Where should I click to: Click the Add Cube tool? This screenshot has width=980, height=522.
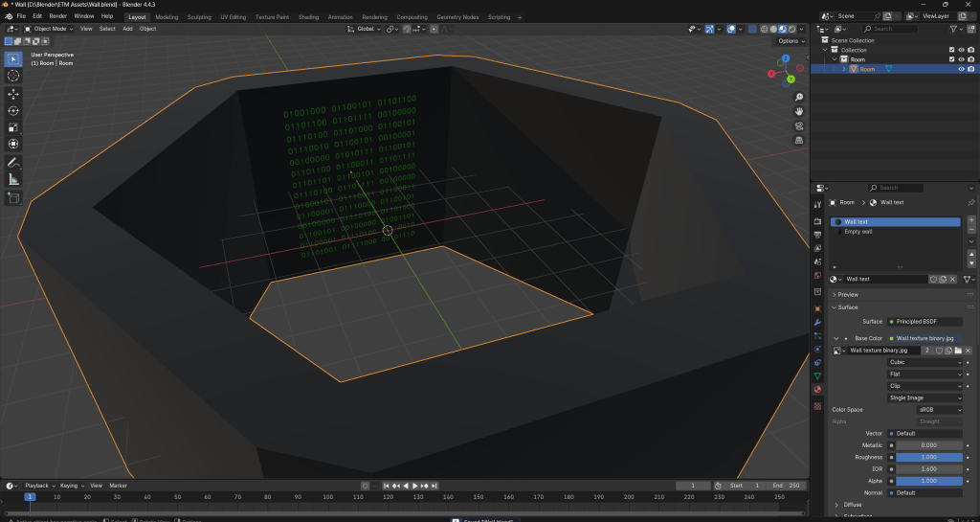[x=13, y=197]
